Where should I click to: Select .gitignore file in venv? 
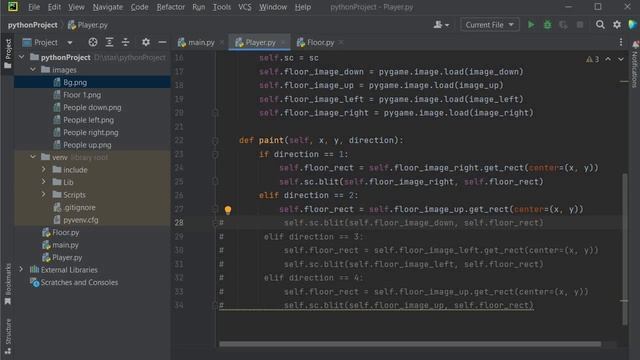point(79,207)
